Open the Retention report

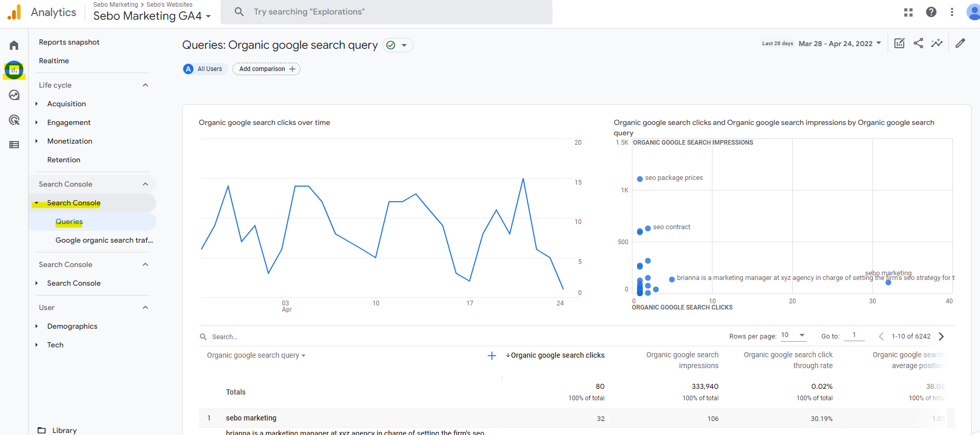pos(64,160)
